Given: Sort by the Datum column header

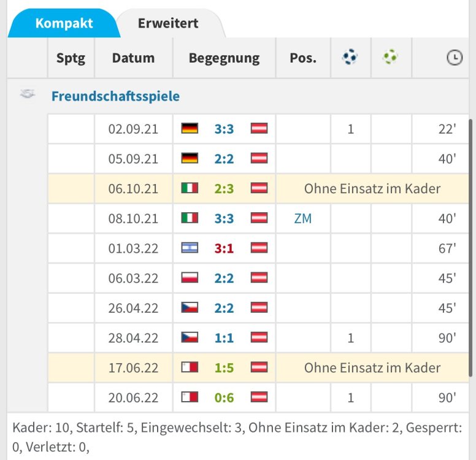Looking at the screenshot, I should pos(133,58).
